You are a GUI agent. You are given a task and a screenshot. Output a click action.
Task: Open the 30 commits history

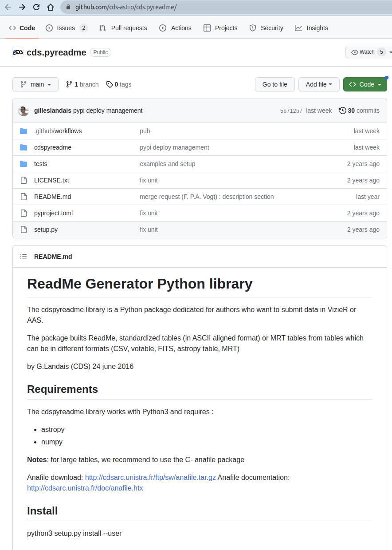point(359,111)
